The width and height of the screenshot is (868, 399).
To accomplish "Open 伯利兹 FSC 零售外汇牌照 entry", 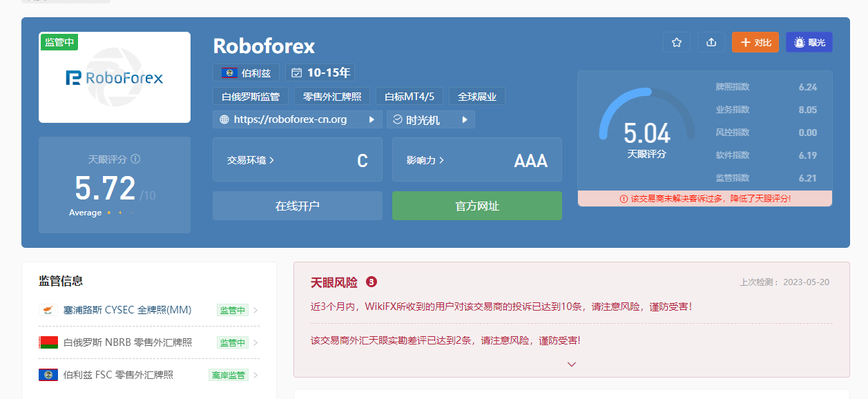I will [x=149, y=375].
